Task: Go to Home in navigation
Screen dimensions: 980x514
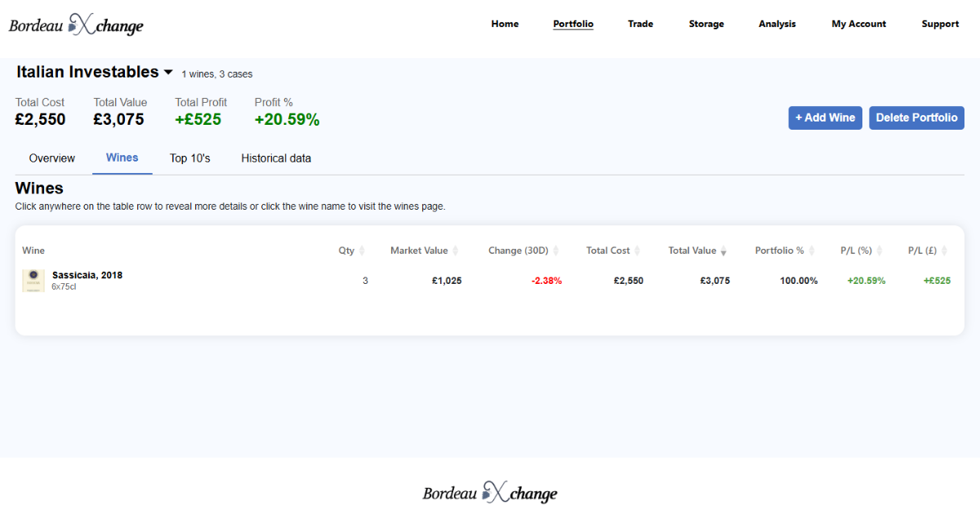Action: [505, 24]
